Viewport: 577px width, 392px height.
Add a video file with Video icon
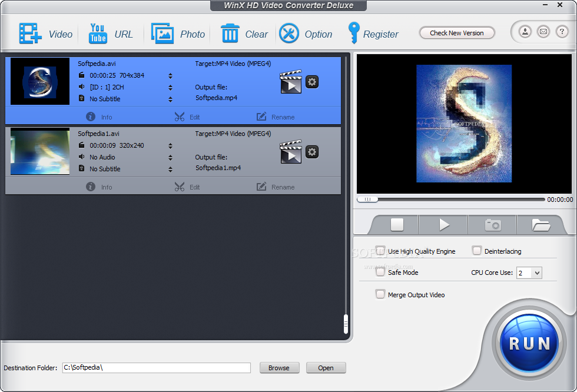tap(30, 34)
